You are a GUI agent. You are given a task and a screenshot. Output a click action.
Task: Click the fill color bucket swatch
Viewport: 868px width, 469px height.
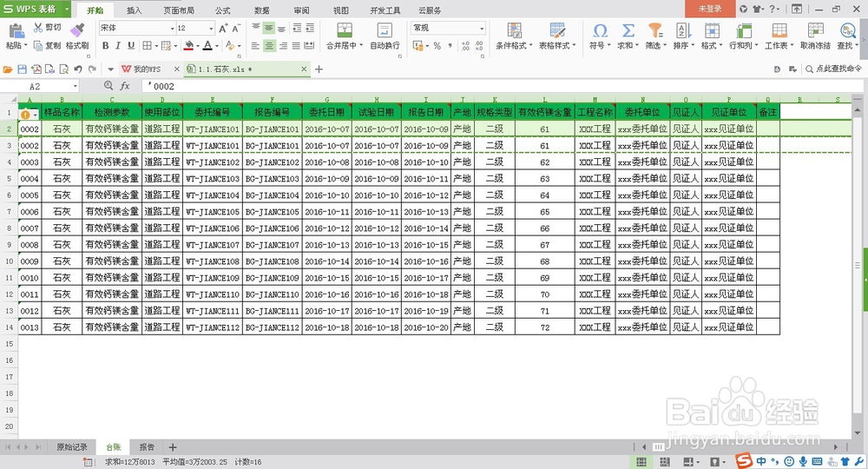point(188,46)
